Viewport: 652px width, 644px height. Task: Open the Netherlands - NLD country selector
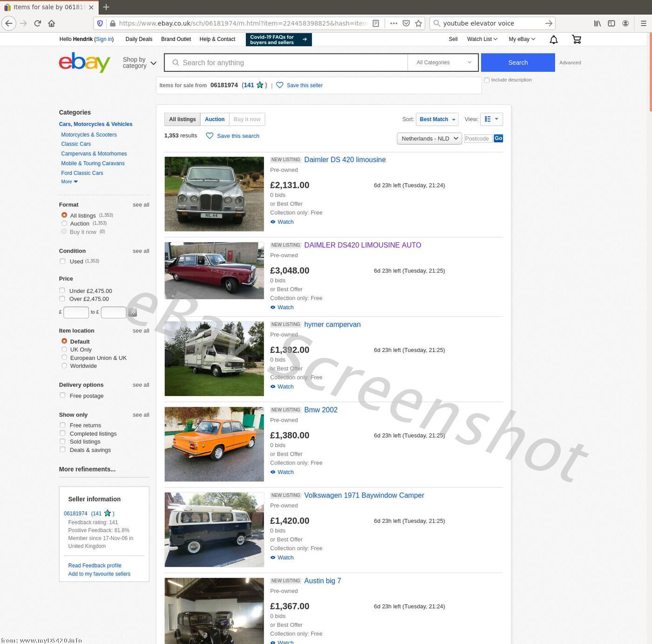tap(429, 138)
